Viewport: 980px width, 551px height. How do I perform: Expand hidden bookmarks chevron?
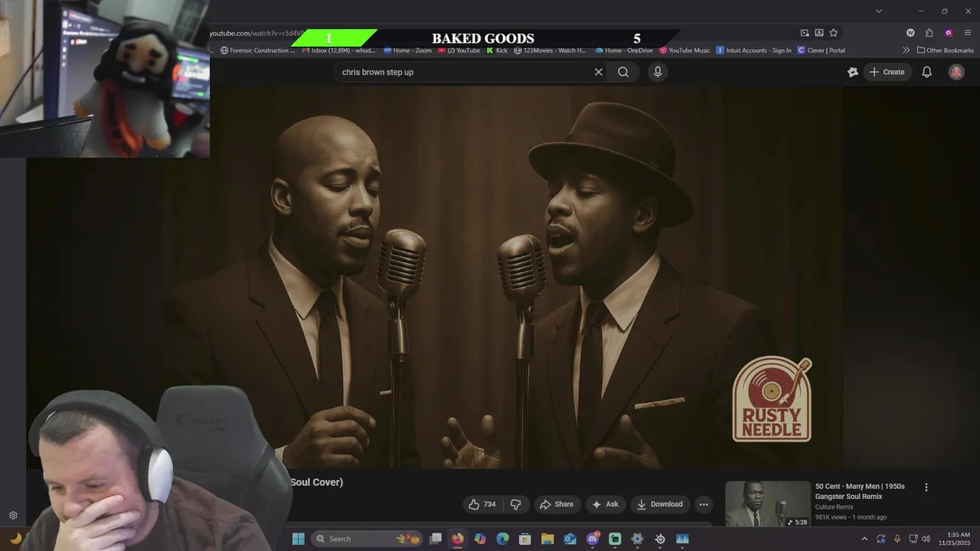906,51
